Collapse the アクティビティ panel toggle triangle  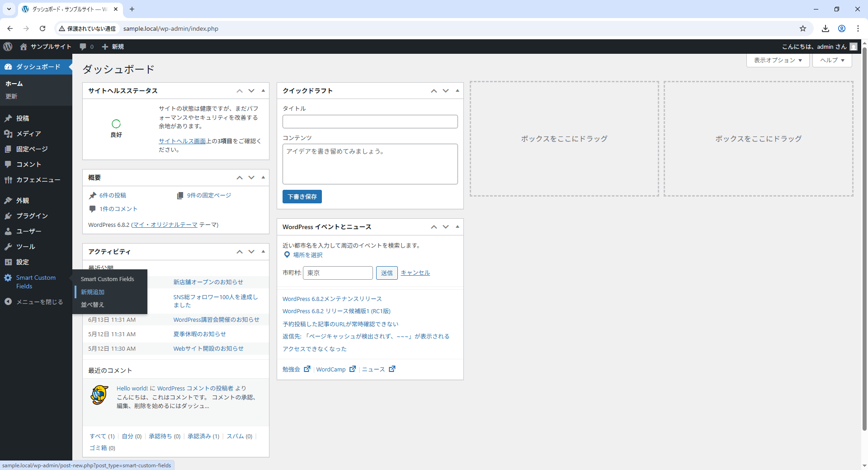pos(263,252)
